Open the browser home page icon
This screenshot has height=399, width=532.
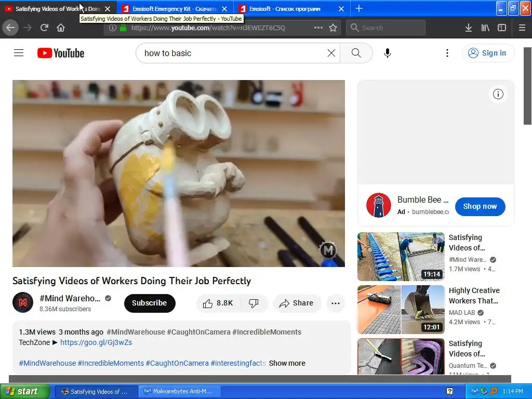click(61, 28)
